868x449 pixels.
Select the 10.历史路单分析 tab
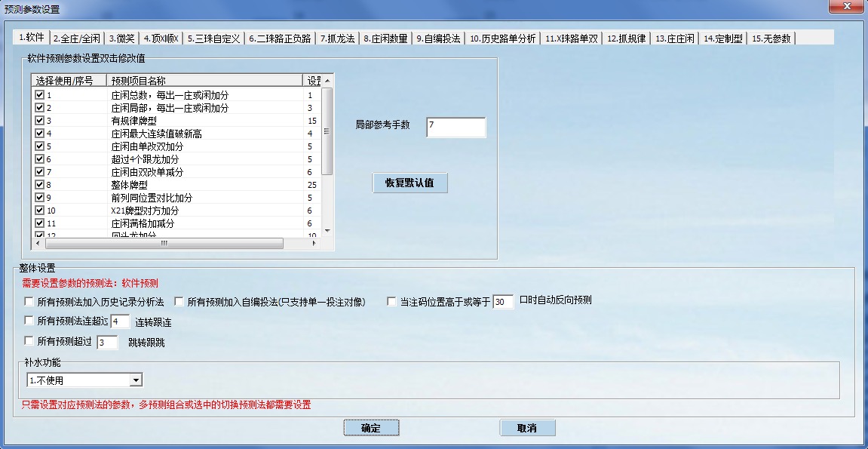point(502,38)
